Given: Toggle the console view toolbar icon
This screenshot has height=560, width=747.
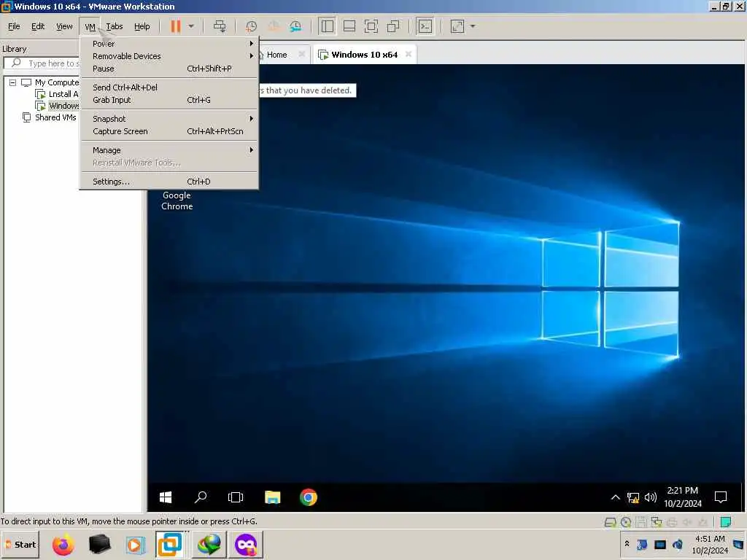Looking at the screenshot, I should click(425, 26).
